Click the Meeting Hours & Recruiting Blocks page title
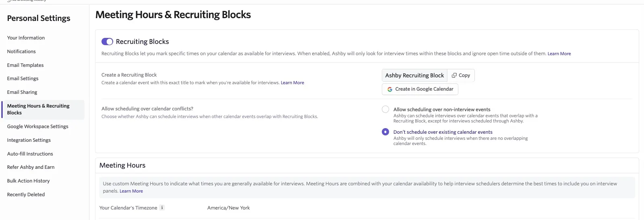 tap(173, 15)
